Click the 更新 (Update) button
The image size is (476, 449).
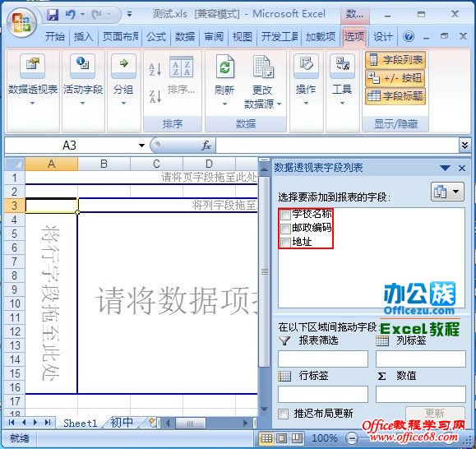pyautogui.click(x=435, y=413)
